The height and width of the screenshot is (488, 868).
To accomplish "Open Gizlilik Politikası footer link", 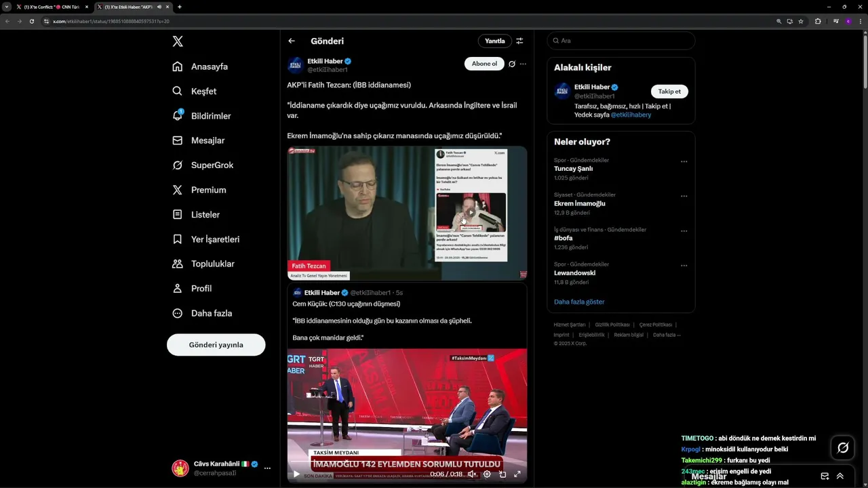I will (x=612, y=325).
